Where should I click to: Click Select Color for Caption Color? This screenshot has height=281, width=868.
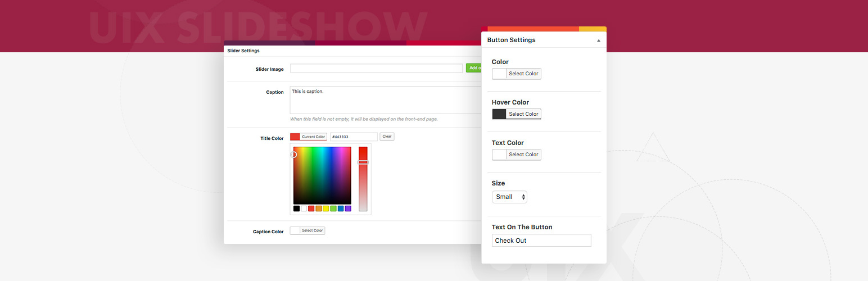click(313, 230)
